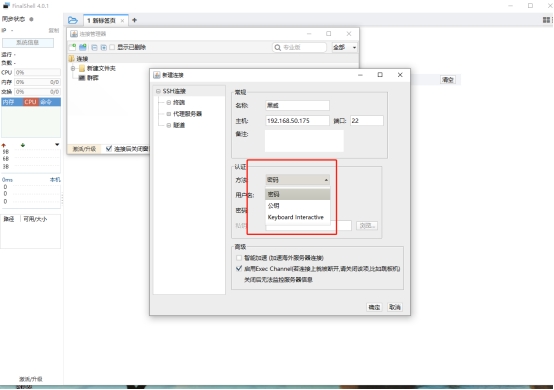
Task: Add a new tab with plus icon
Action: point(134,20)
